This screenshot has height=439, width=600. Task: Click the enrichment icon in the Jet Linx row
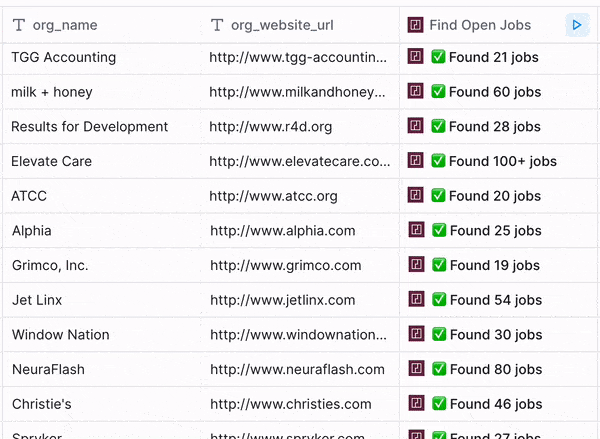pos(416,299)
